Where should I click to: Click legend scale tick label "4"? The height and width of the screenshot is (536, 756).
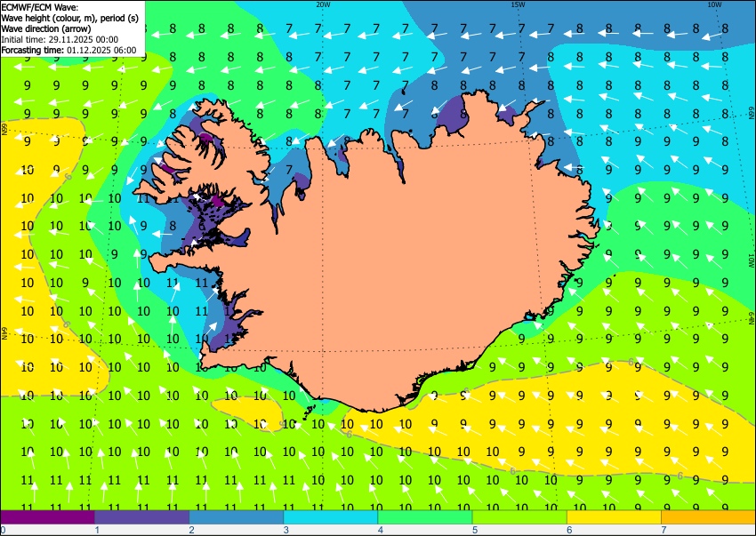pyautogui.click(x=381, y=530)
